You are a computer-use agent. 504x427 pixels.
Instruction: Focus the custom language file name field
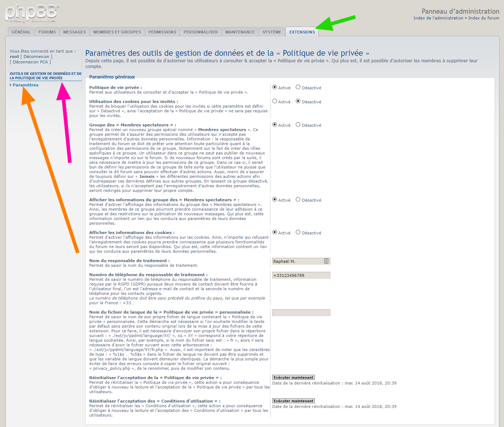301,313
